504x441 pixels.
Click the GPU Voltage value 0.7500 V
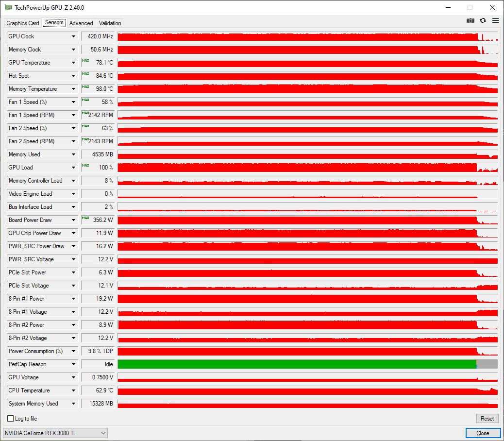click(x=98, y=377)
